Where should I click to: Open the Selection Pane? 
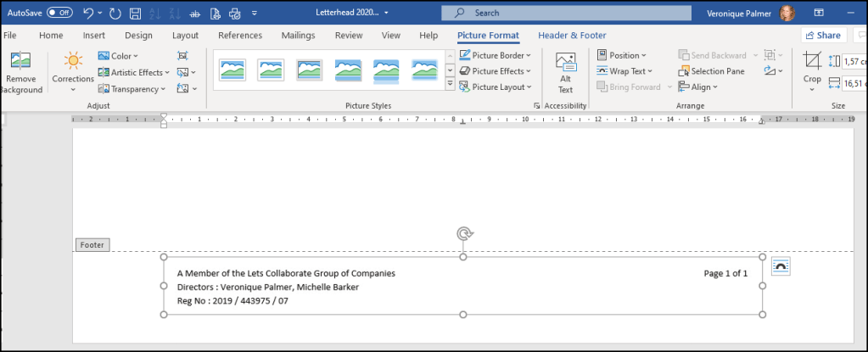click(711, 71)
